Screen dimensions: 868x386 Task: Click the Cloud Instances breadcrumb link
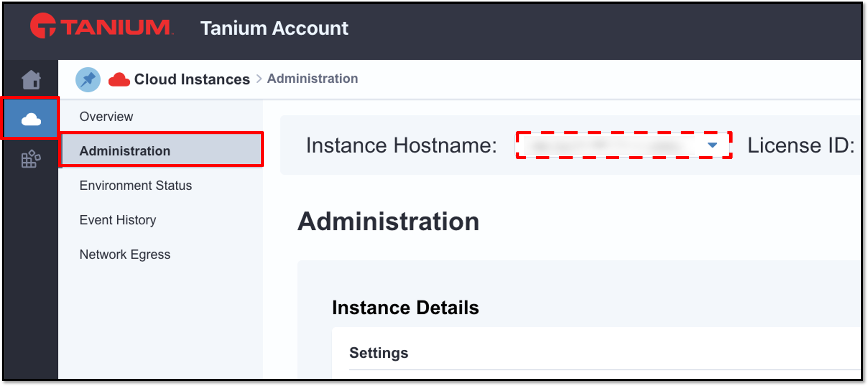(x=192, y=79)
